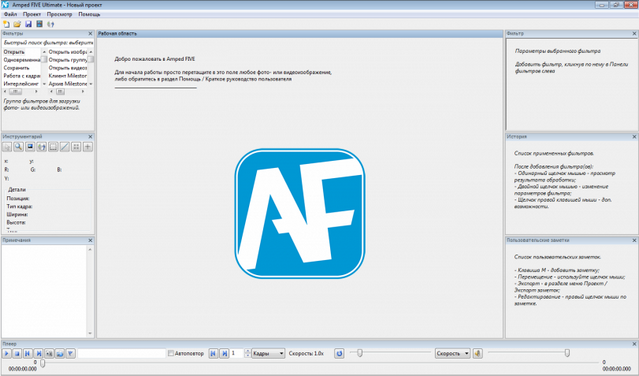Viewport: 639px width, 376px height.
Task: Open the Скорость dropdown
Action: tap(452, 354)
